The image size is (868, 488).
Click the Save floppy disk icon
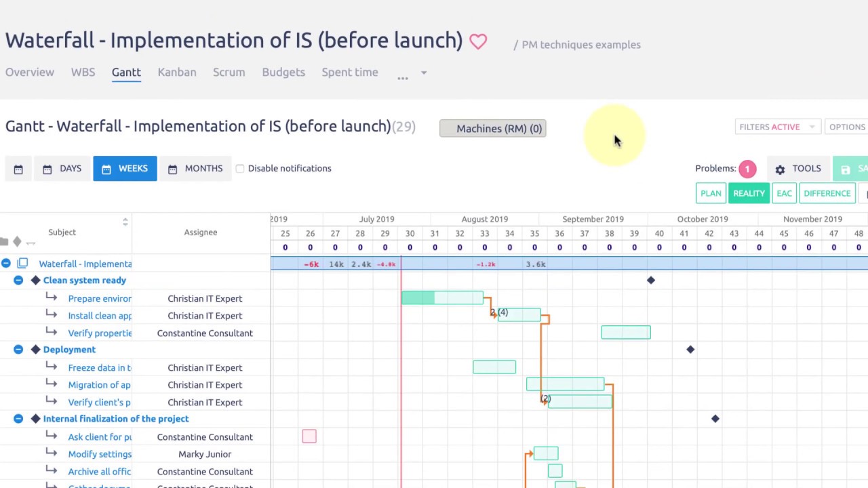click(x=846, y=169)
